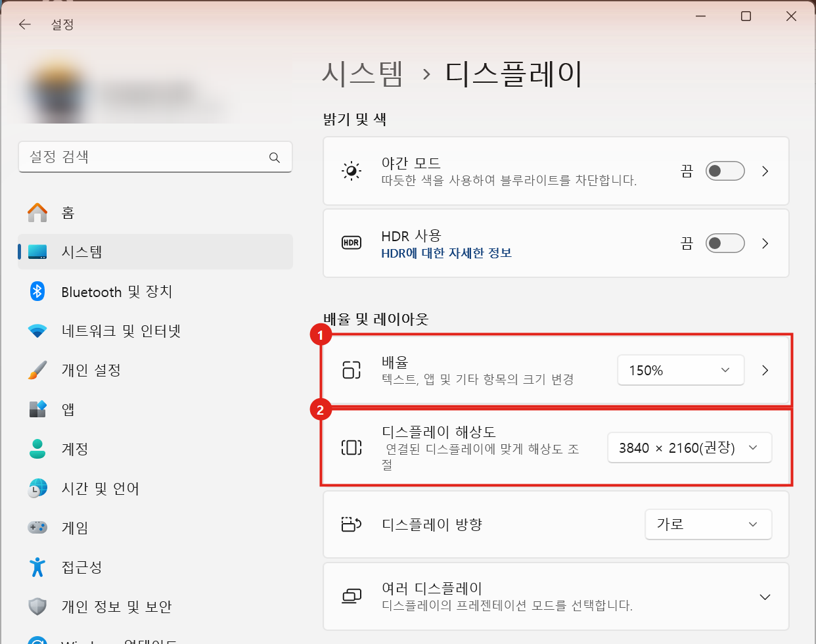This screenshot has width=816, height=644.
Task: Select 네트워크 및 인터넷 in sidebar
Action: click(x=155, y=331)
